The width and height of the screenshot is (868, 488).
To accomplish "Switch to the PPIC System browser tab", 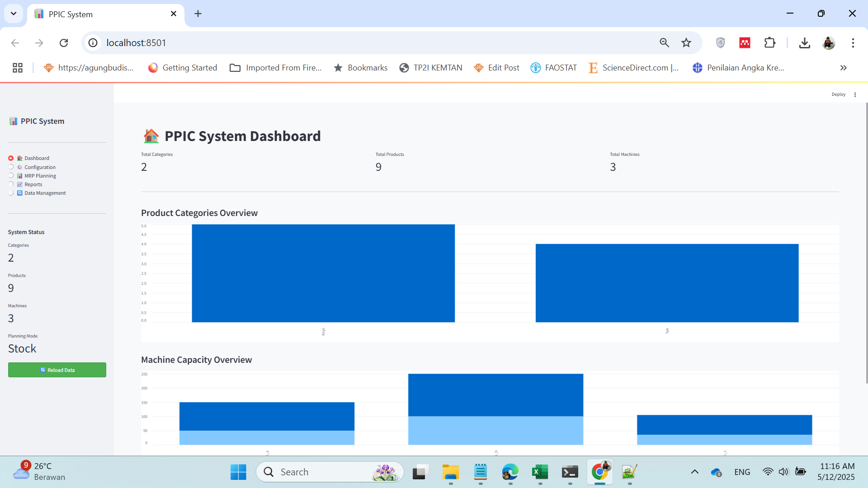I will [106, 14].
